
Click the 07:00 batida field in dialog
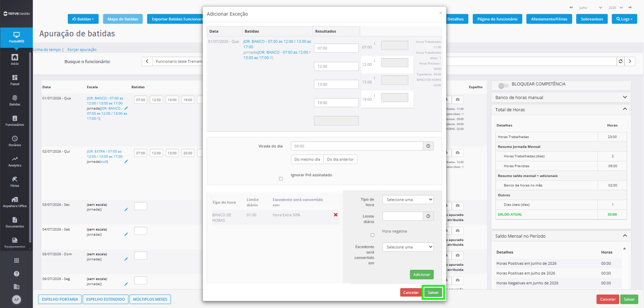point(336,48)
